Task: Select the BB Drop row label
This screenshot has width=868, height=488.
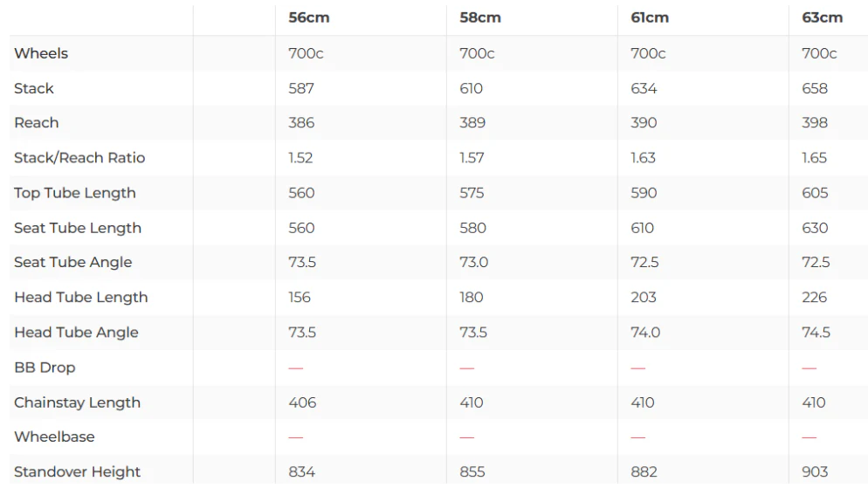Action: [x=45, y=368]
